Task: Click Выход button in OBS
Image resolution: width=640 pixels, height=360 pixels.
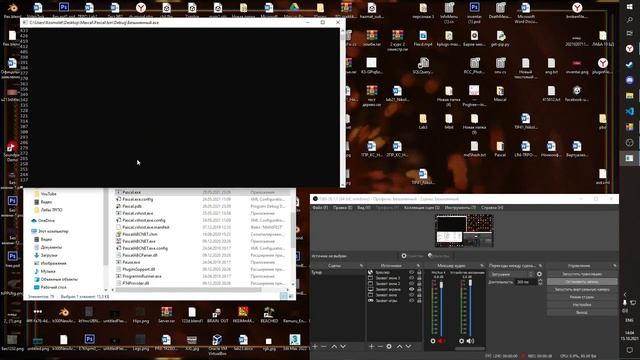Action: [x=582, y=312]
